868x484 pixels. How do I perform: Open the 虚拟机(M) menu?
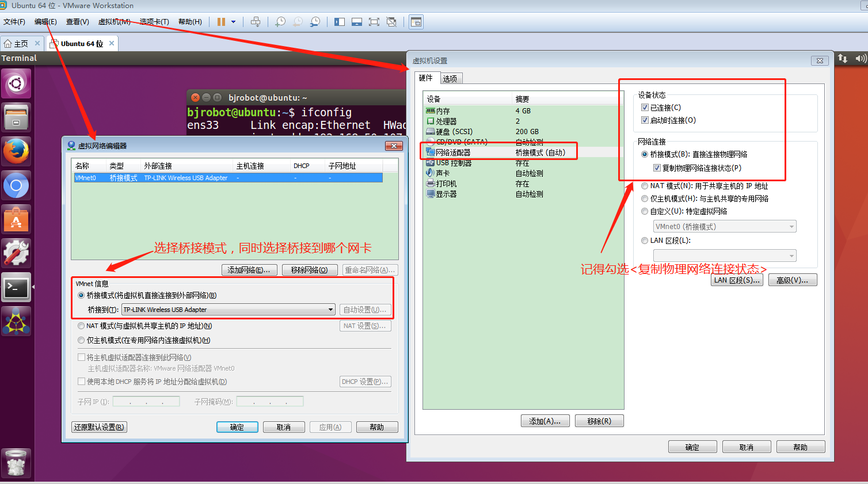pos(114,22)
